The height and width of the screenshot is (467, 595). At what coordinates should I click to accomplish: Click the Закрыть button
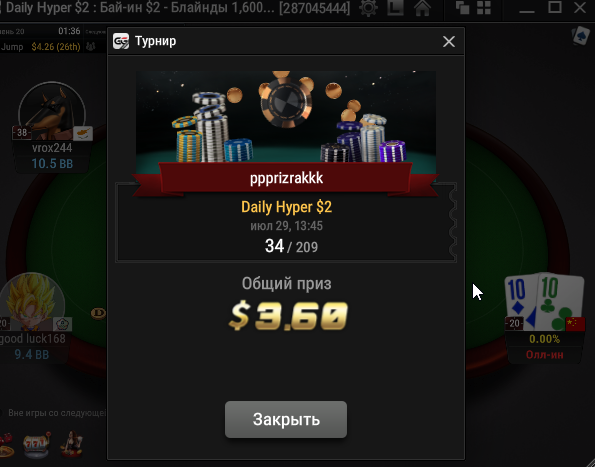[286, 419]
